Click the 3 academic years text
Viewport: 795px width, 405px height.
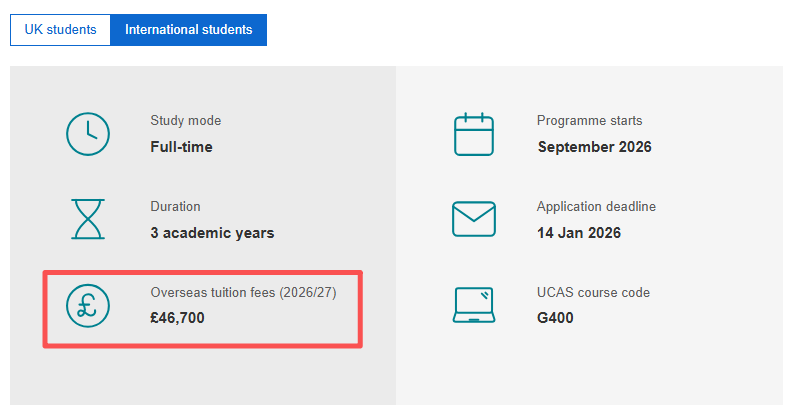[x=212, y=233]
